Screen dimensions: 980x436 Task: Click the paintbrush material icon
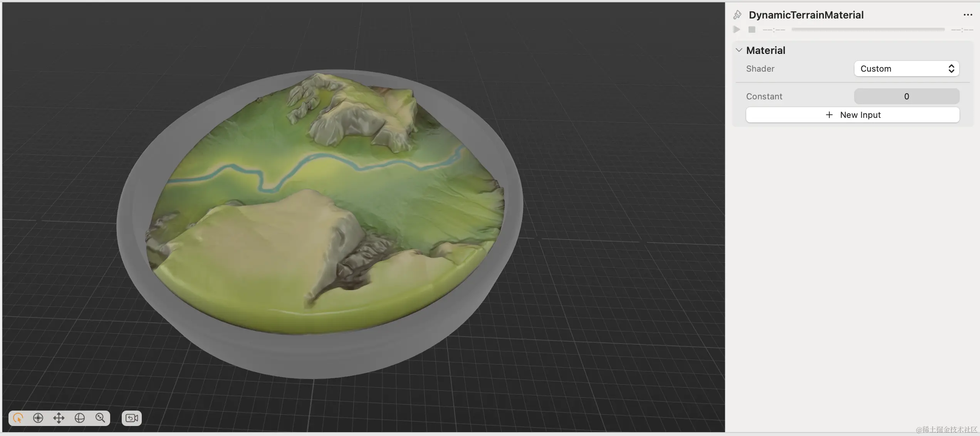737,15
